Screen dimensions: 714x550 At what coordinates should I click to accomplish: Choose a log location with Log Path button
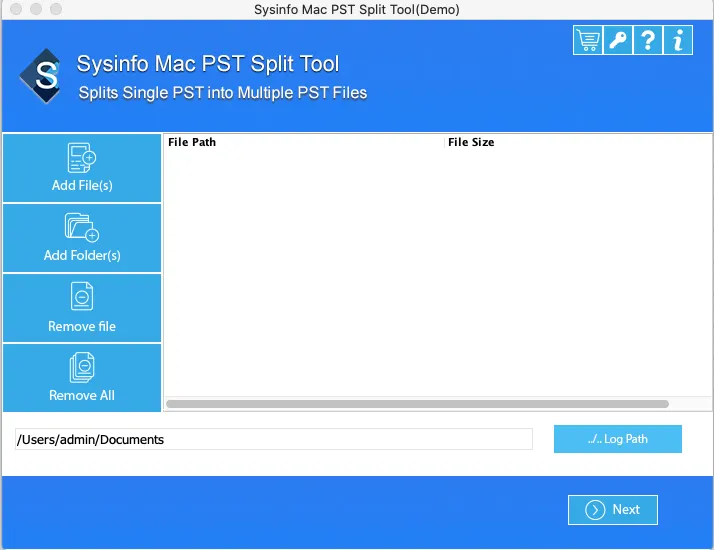click(x=617, y=439)
